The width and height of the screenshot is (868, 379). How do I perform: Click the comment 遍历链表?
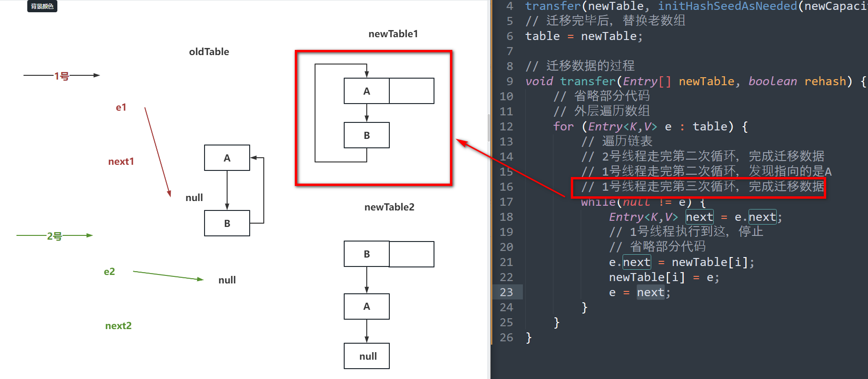coord(617,141)
